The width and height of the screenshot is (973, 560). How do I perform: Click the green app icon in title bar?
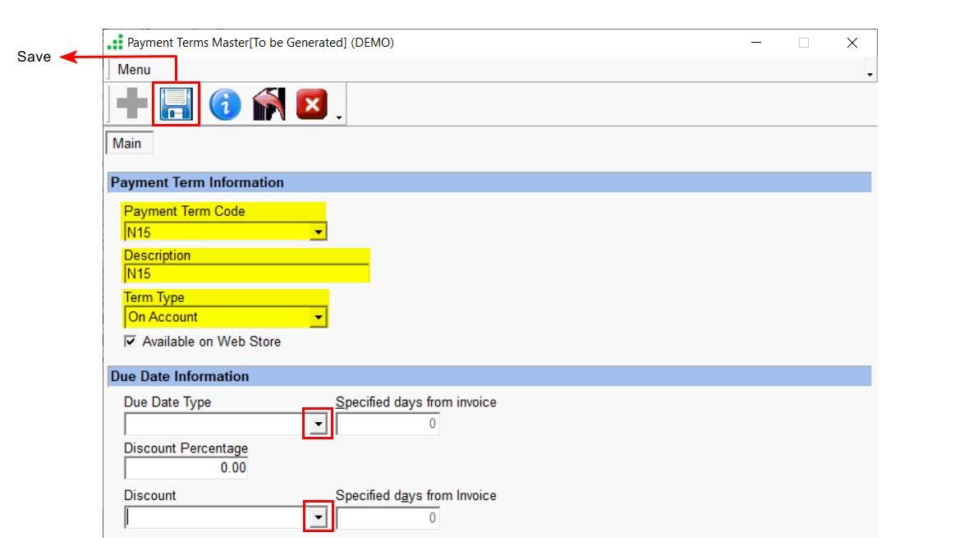[116, 43]
